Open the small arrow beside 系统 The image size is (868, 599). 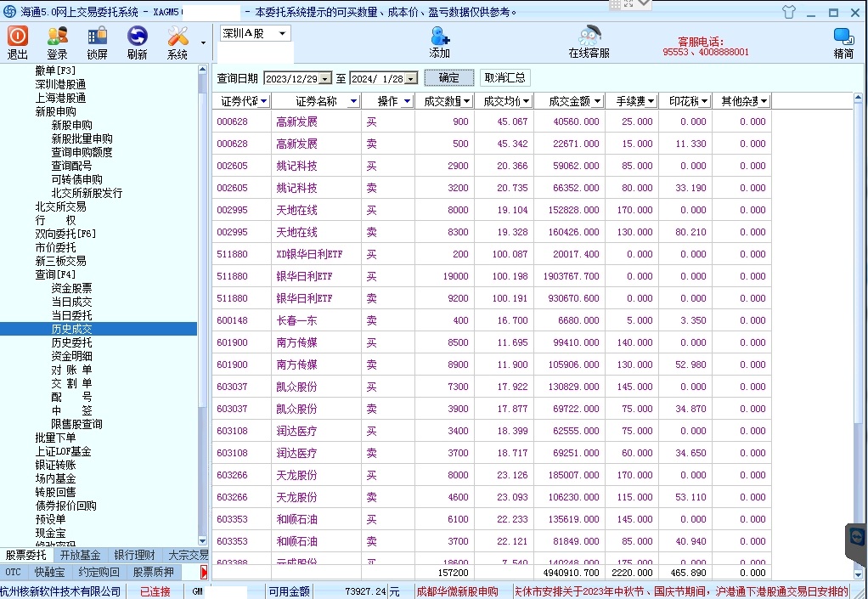203,42
